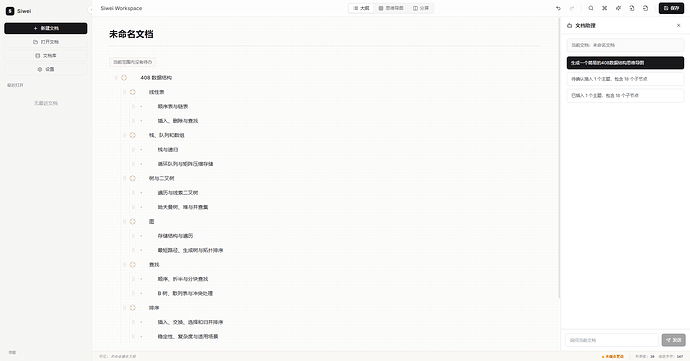Viewport: 690px width, 361px height.
Task: Click drag handle beside 栈与递归
Action: click(133, 150)
